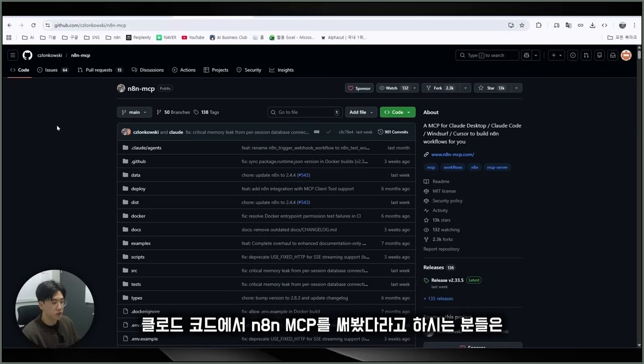644x364 pixels.
Task: Click the browser forward arrow
Action: point(21,25)
